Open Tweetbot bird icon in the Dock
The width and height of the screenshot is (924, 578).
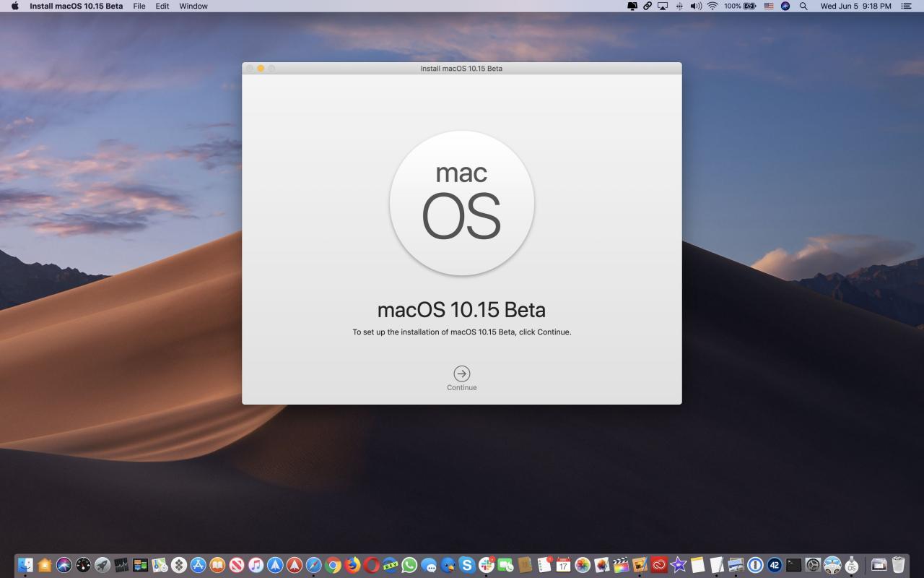point(448,565)
